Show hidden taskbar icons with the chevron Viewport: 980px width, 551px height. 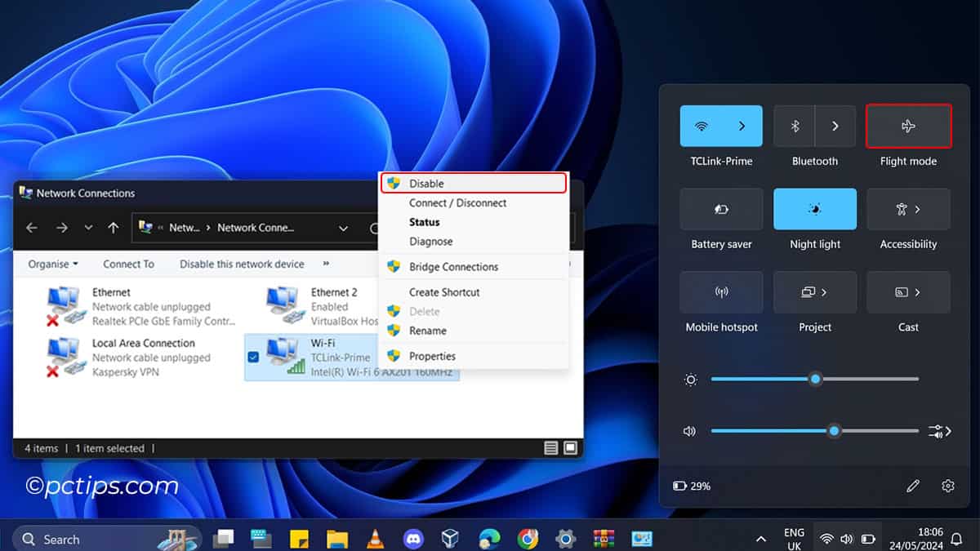[x=760, y=540]
